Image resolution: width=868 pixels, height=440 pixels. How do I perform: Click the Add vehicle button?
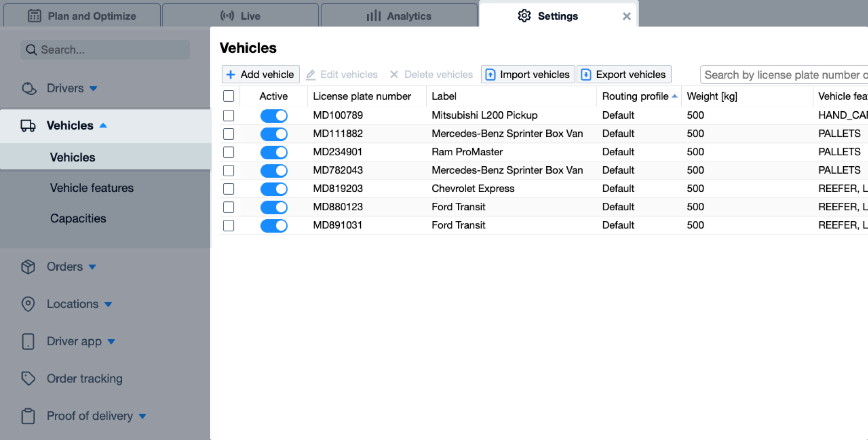[x=260, y=74]
